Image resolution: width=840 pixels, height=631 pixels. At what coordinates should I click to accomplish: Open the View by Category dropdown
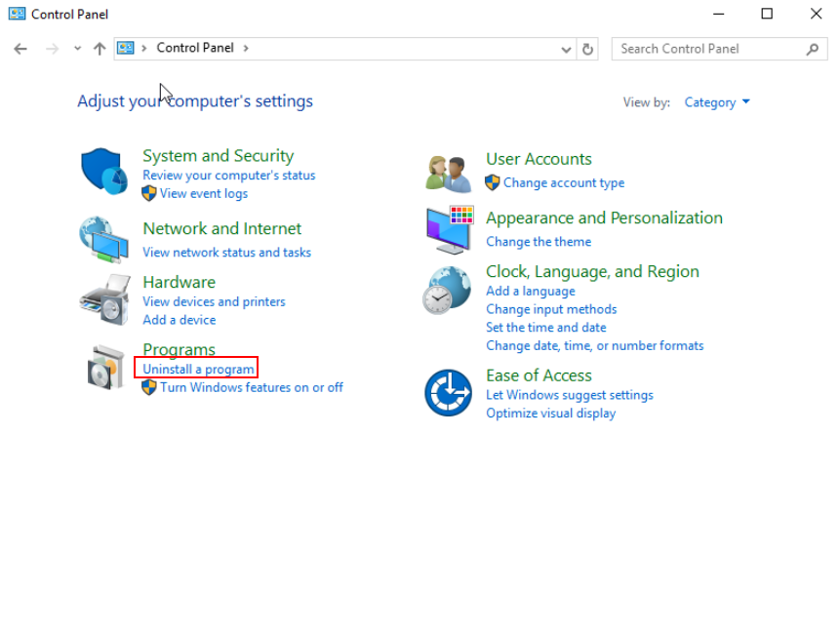point(717,101)
